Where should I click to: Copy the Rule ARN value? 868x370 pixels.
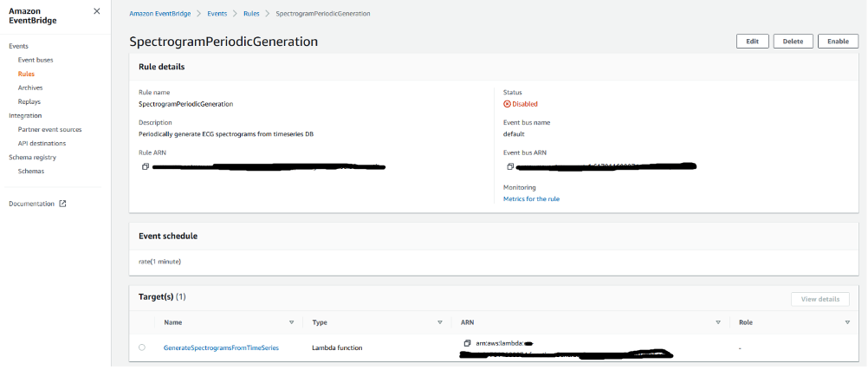146,166
